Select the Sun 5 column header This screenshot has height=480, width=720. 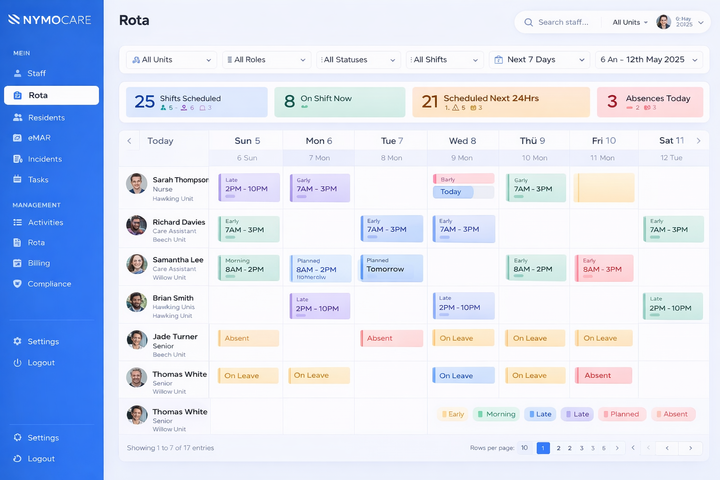pyautogui.click(x=247, y=141)
